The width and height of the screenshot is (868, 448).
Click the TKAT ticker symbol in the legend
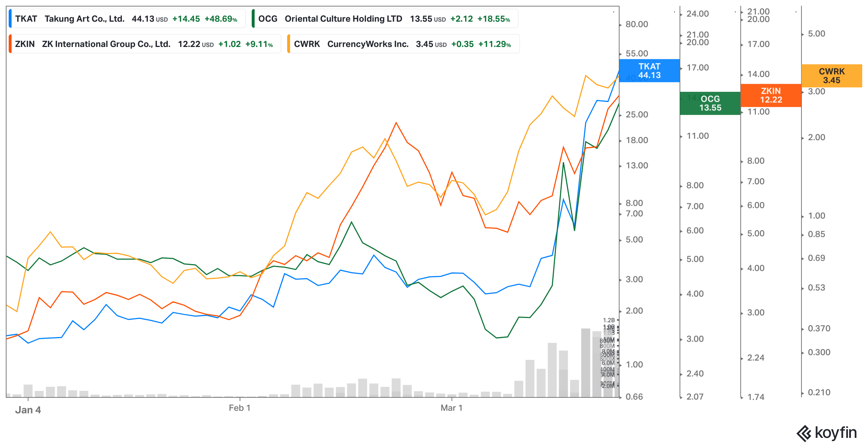click(x=26, y=19)
